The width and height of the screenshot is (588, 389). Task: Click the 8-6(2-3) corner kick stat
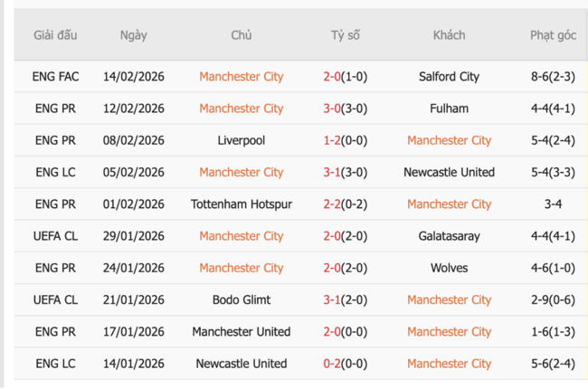coord(553,77)
